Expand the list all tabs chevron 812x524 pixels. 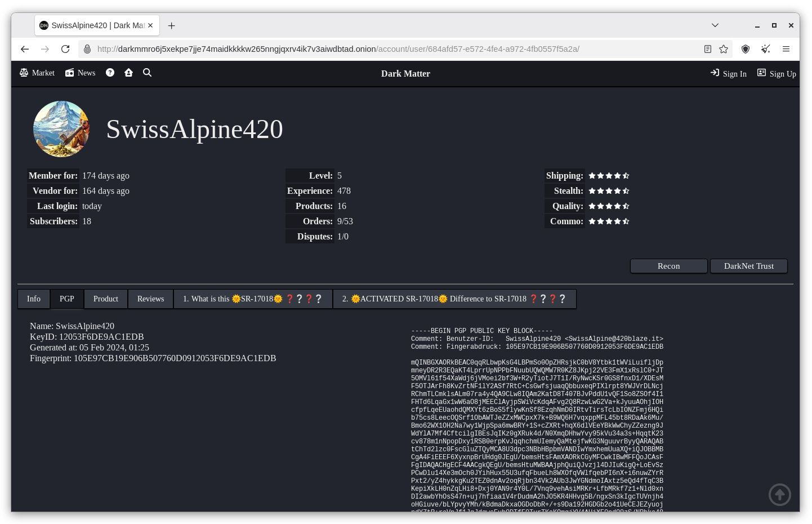tap(715, 25)
